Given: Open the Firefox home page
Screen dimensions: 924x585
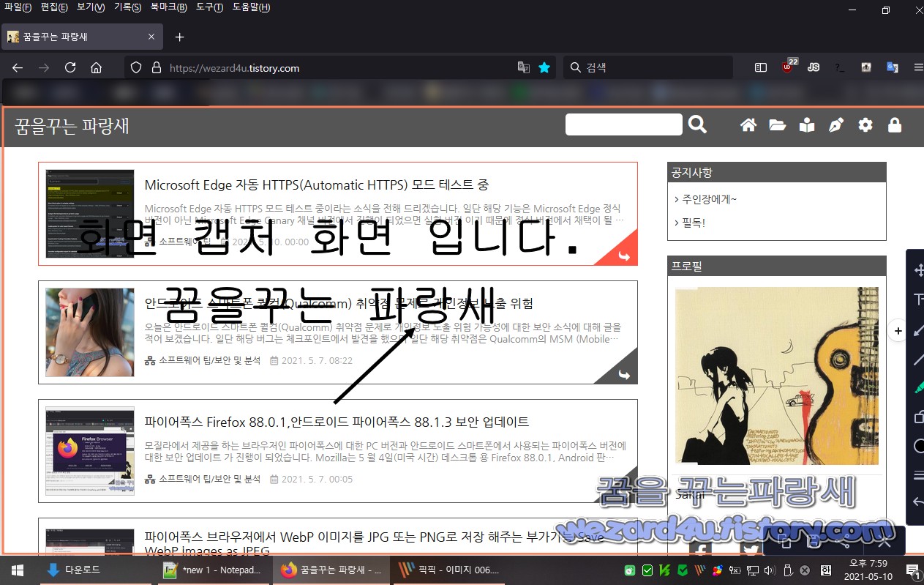Looking at the screenshot, I should [x=96, y=67].
